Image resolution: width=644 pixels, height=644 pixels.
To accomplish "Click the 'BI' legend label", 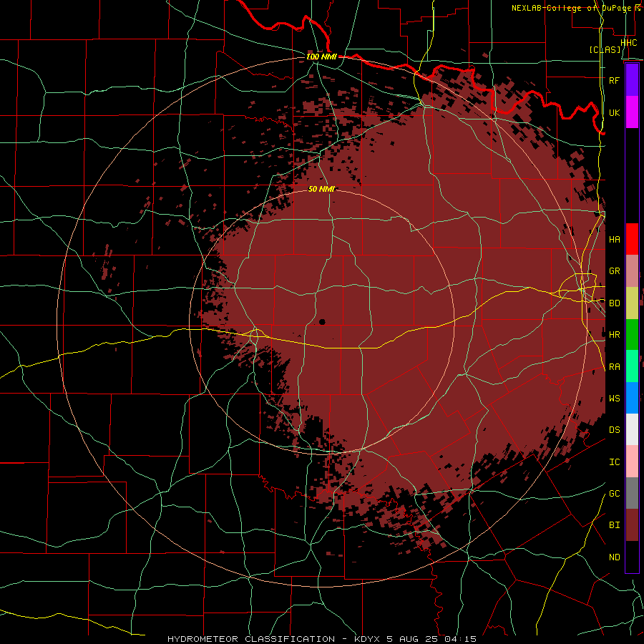I will (x=614, y=525).
